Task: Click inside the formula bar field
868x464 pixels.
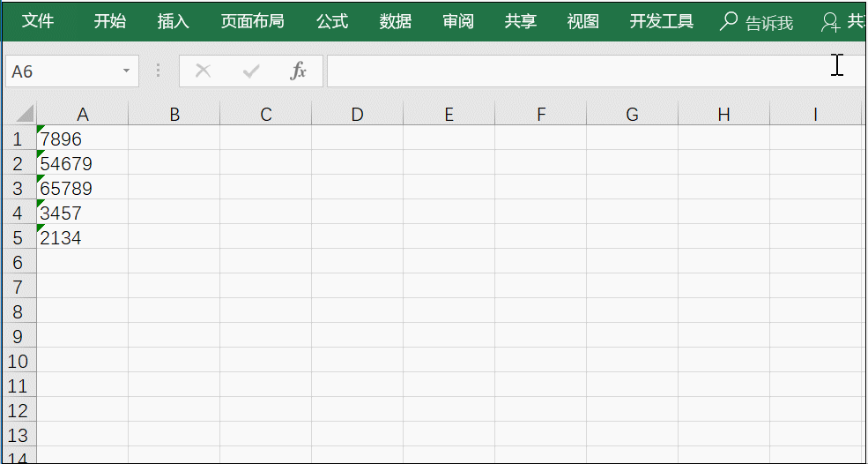Action: 597,71
